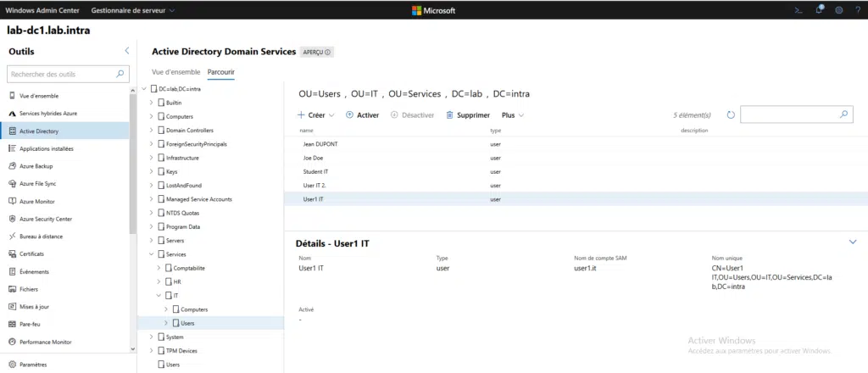Open the notifications bell icon
868x373 pixels.
click(x=820, y=9)
